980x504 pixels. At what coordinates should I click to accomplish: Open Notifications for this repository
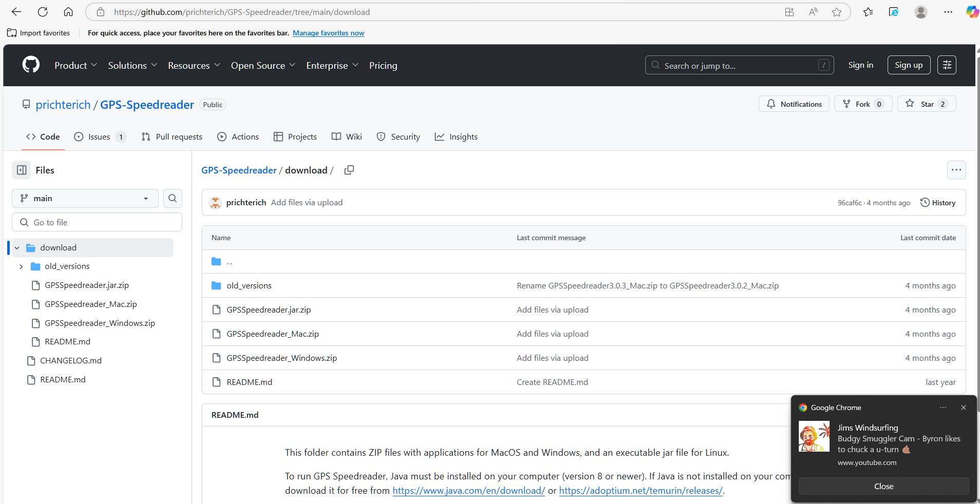tap(794, 104)
